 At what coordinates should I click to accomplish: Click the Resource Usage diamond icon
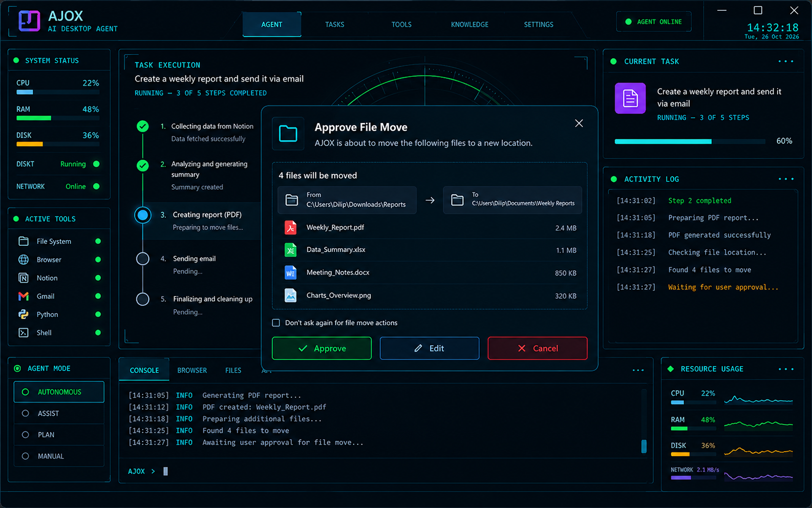click(671, 369)
